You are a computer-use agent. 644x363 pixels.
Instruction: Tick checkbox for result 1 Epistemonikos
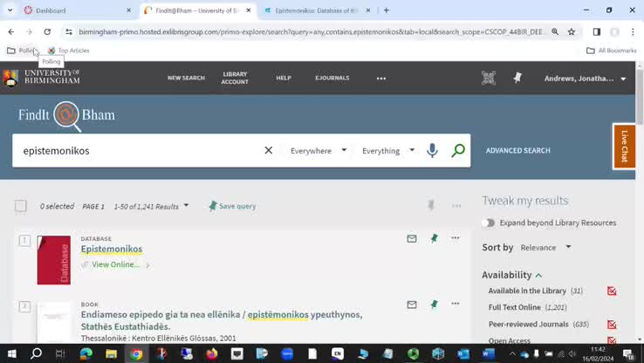24,240
